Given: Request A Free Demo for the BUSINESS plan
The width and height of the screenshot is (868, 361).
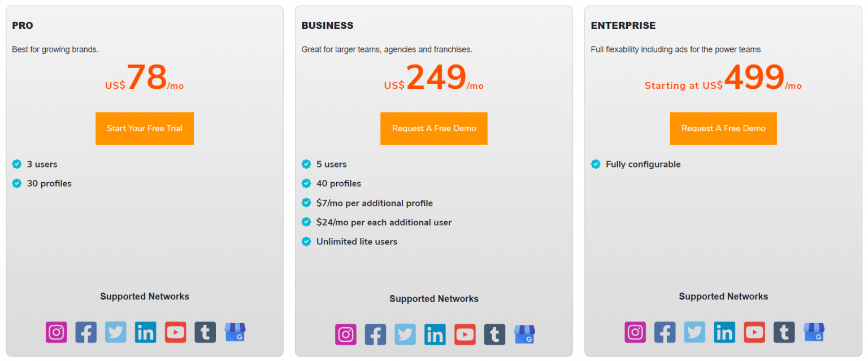Looking at the screenshot, I should (x=433, y=128).
